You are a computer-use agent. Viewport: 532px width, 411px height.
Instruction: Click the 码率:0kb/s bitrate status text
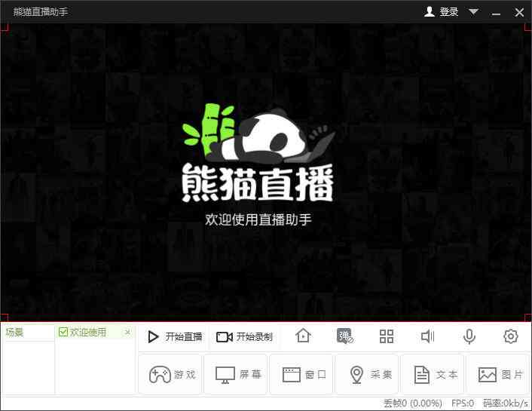[506, 403]
